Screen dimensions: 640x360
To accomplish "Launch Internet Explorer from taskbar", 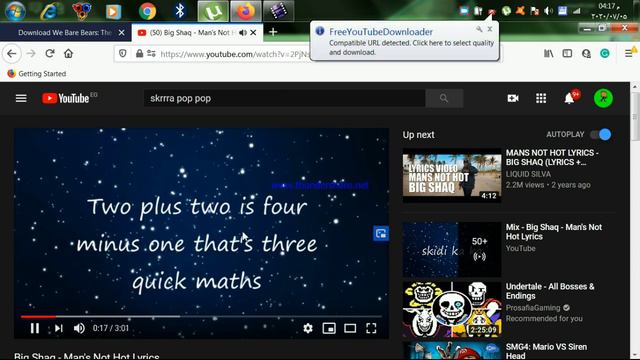I will (x=49, y=11).
